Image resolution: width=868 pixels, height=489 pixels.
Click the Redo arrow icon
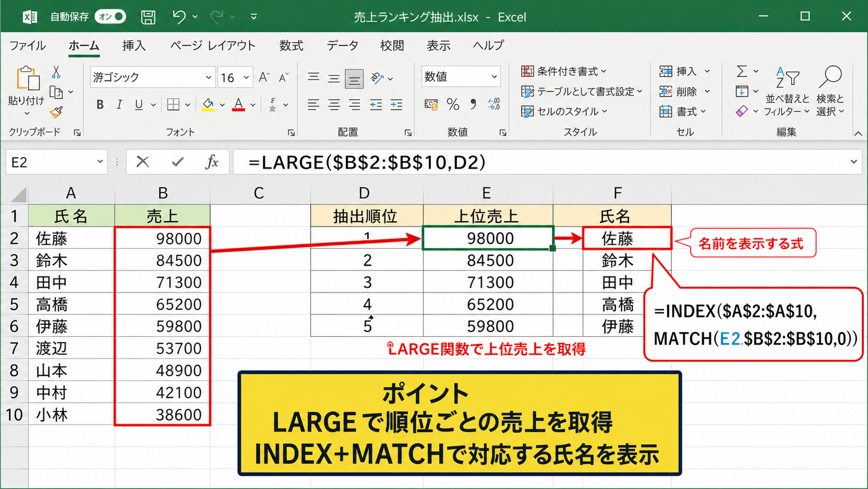pyautogui.click(x=217, y=17)
